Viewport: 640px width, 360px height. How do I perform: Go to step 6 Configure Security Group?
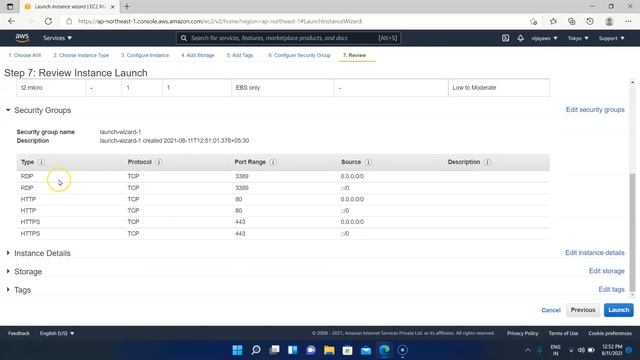[x=299, y=55]
